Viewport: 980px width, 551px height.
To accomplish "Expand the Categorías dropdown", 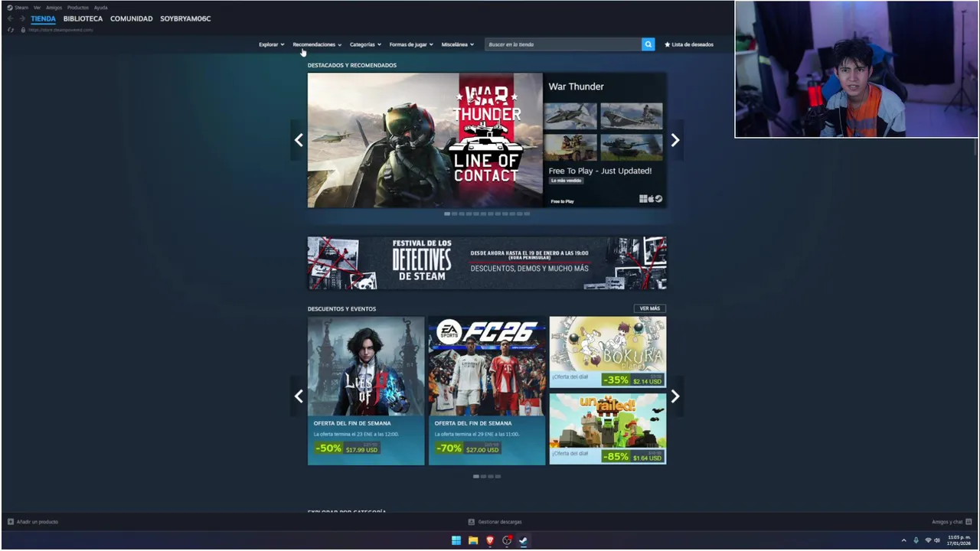I will 365,44.
